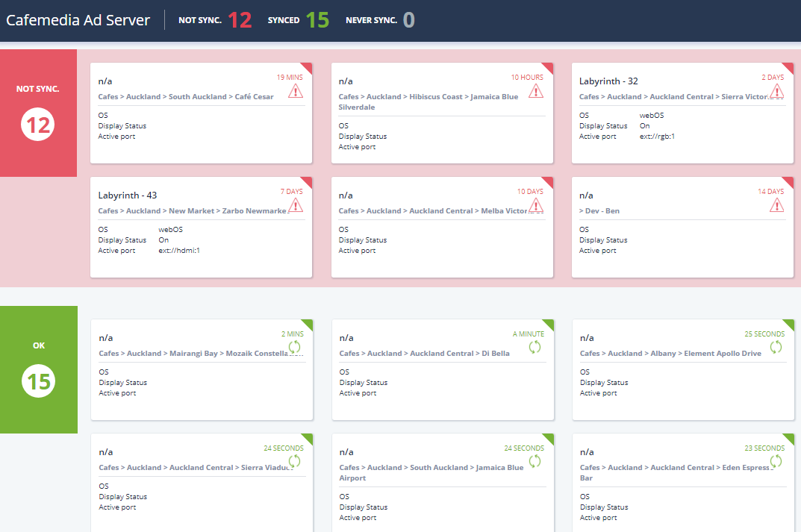
Task: Click the warning icon on Labyrinth - 32 card
Action: click(776, 91)
